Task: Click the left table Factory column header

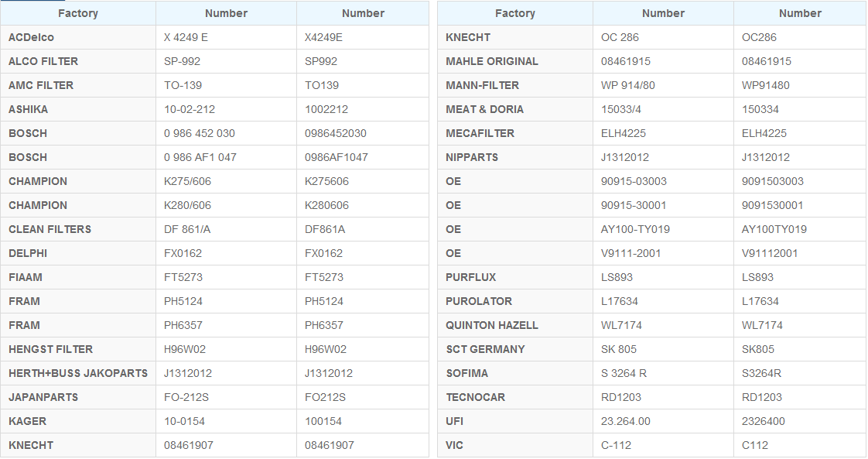Action: [x=78, y=13]
